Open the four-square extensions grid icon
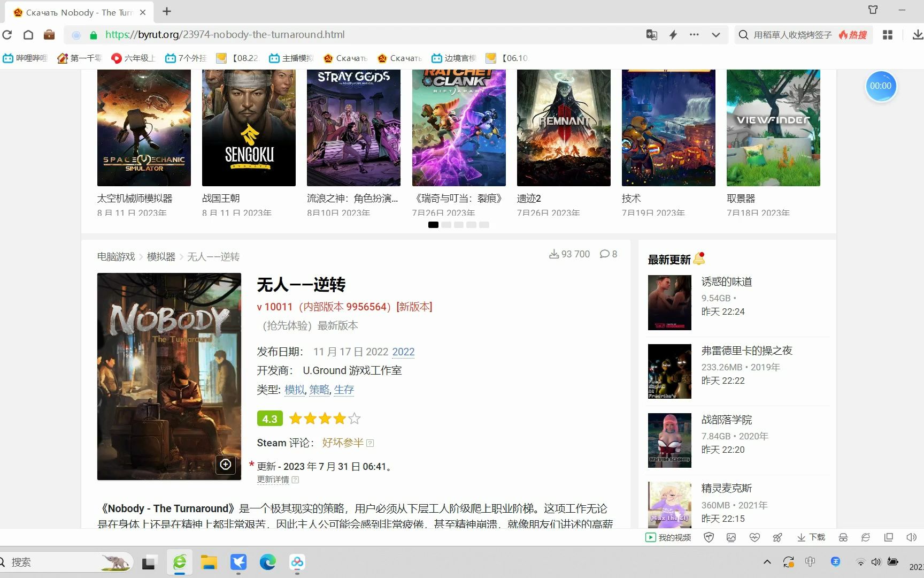 click(888, 35)
